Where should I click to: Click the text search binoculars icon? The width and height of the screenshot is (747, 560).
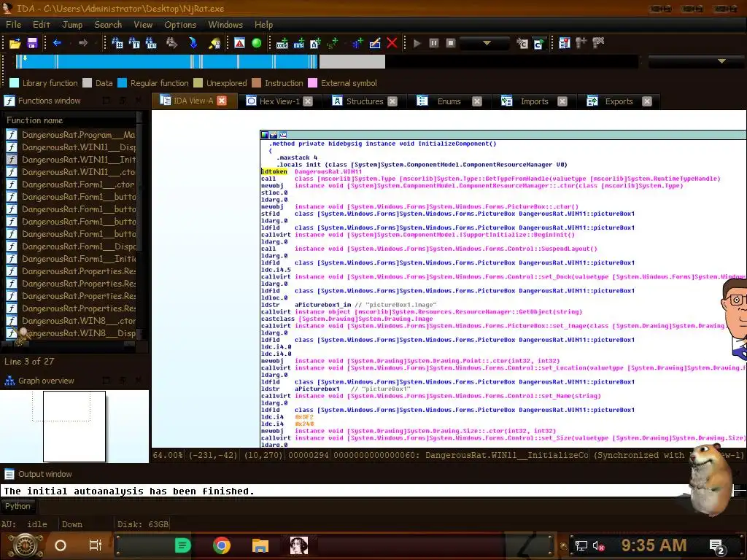point(134,43)
